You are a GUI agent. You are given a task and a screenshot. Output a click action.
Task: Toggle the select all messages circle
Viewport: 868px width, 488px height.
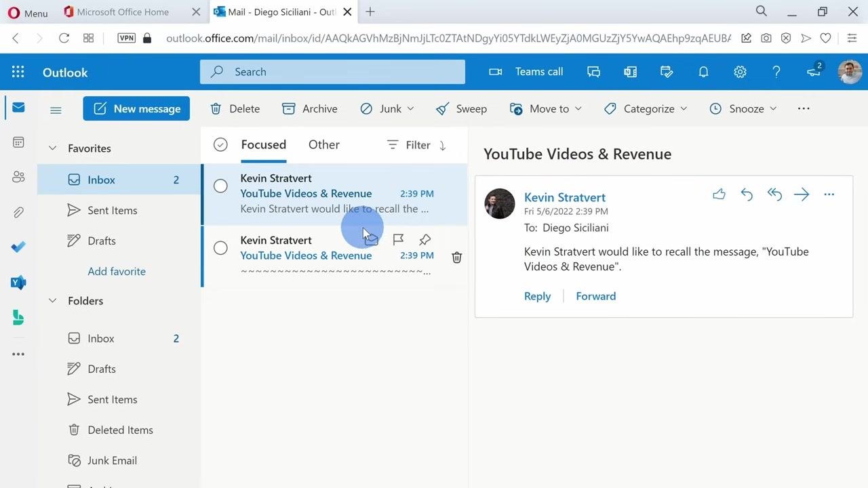(x=220, y=144)
